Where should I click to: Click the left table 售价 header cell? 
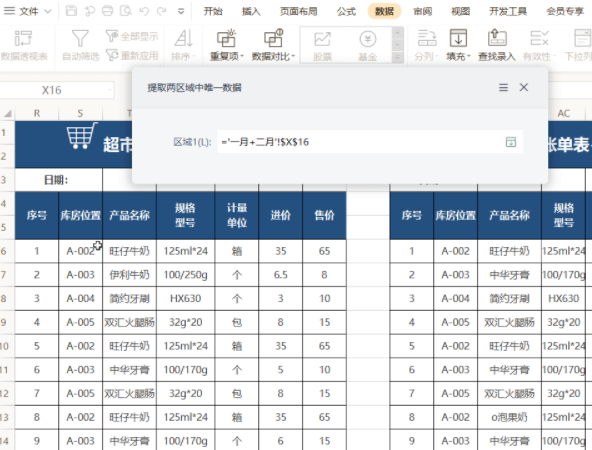[324, 216]
